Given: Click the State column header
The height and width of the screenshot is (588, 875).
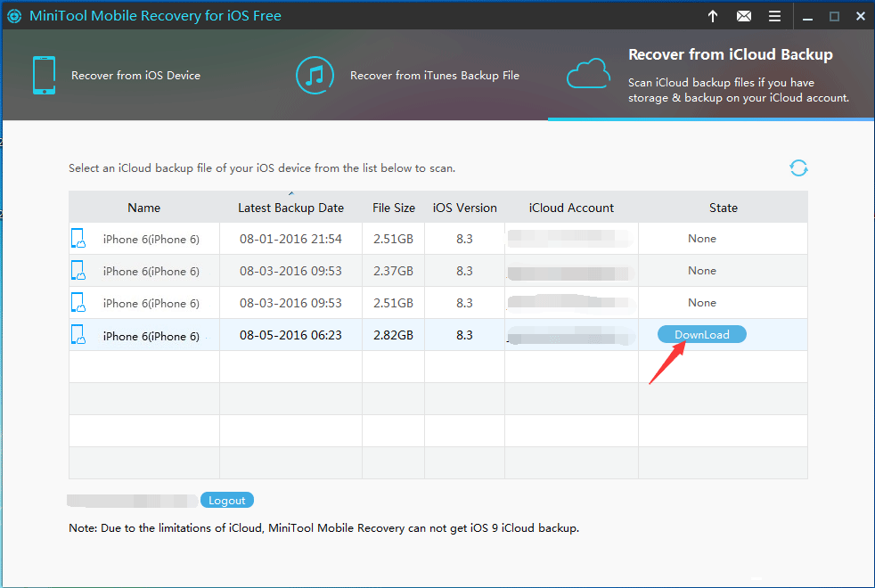Looking at the screenshot, I should pos(723,208).
